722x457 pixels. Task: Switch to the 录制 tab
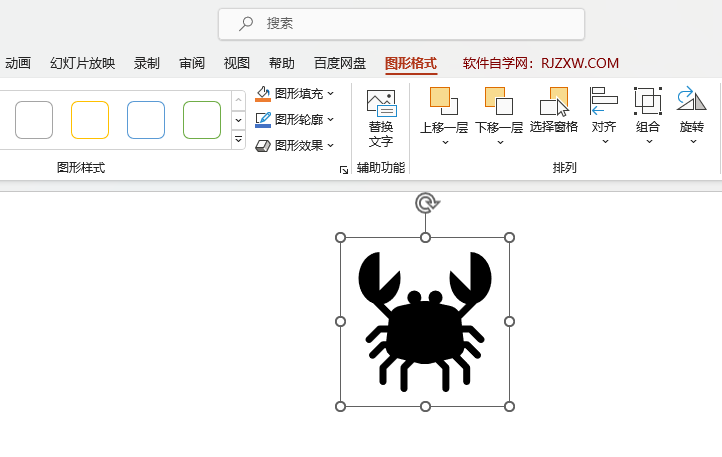(147, 63)
